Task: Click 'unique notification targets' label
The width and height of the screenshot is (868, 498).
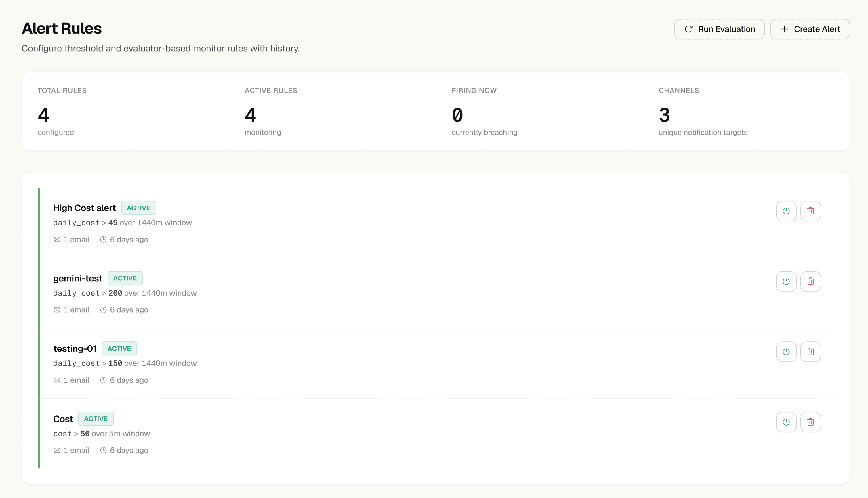Action: 703,132
